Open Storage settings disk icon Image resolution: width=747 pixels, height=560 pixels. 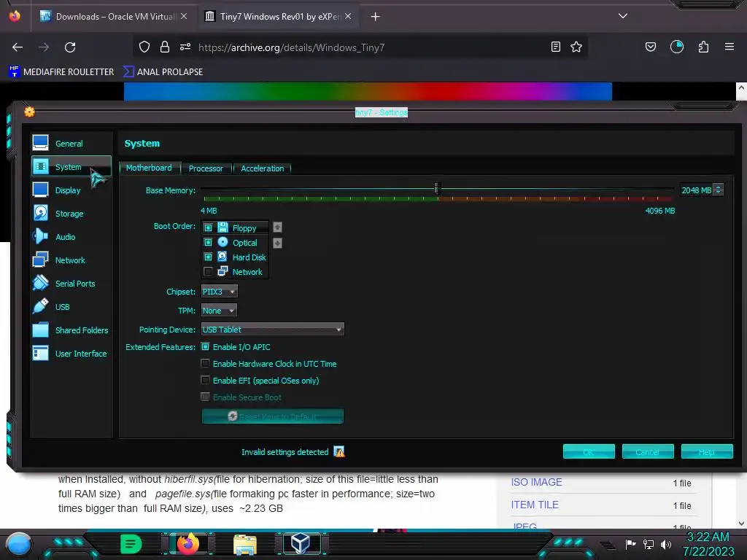[x=41, y=213]
